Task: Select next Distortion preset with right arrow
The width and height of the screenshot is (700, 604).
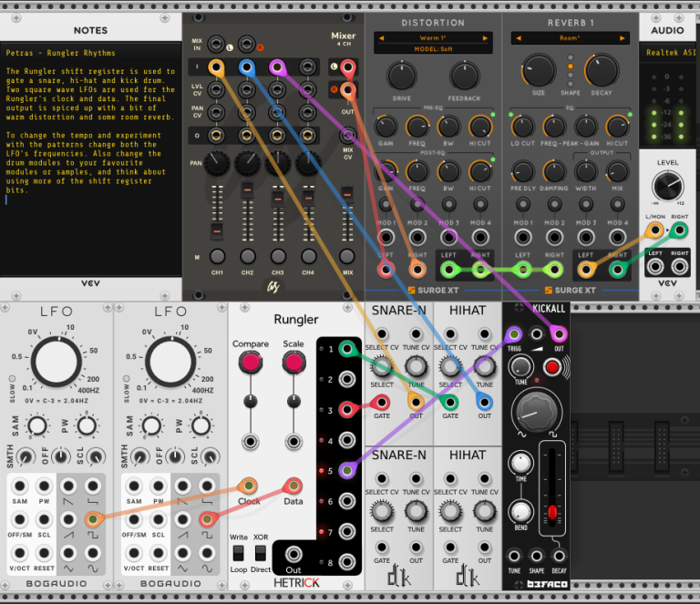Action: [x=485, y=38]
